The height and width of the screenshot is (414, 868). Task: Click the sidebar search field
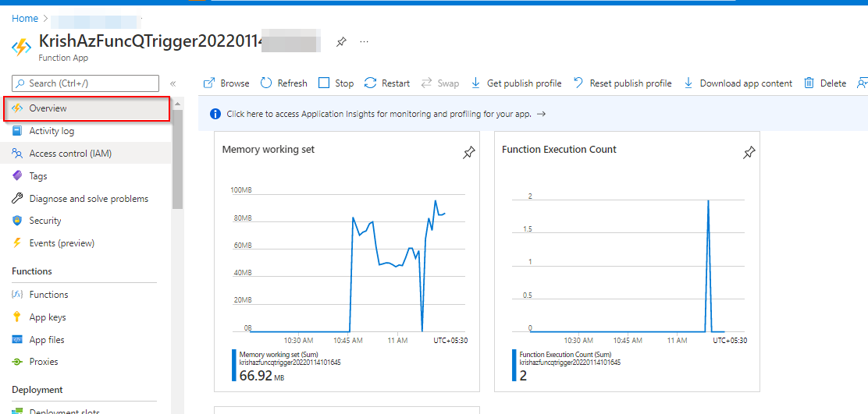coord(85,83)
